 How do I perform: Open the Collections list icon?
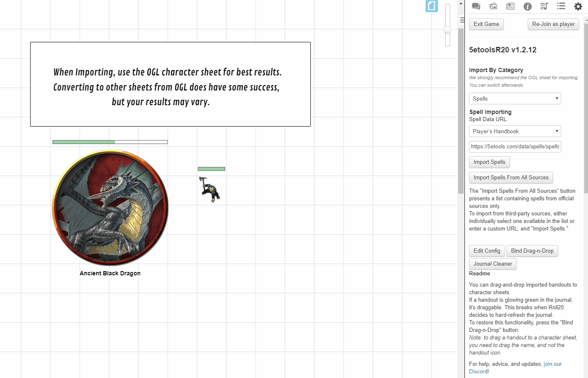561,6
